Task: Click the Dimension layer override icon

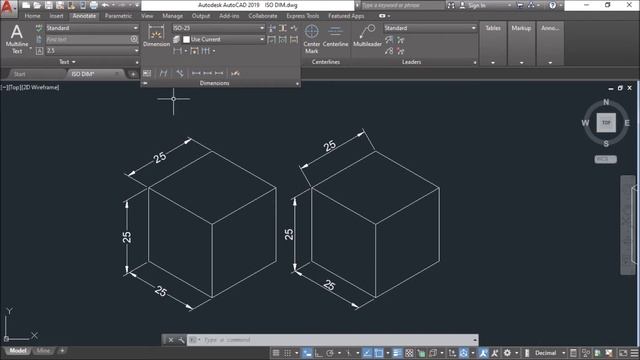Action: pyautogui.click(x=176, y=39)
